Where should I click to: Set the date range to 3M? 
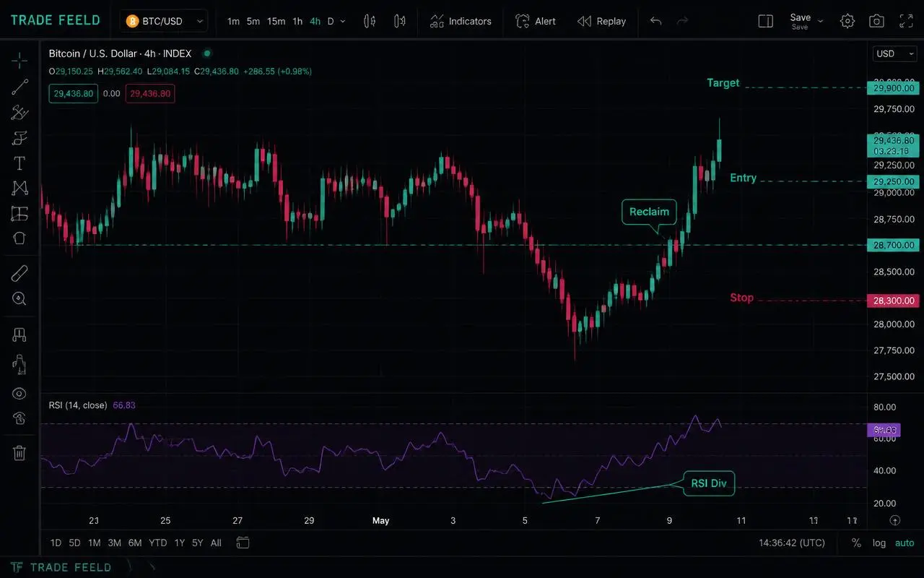(114, 543)
